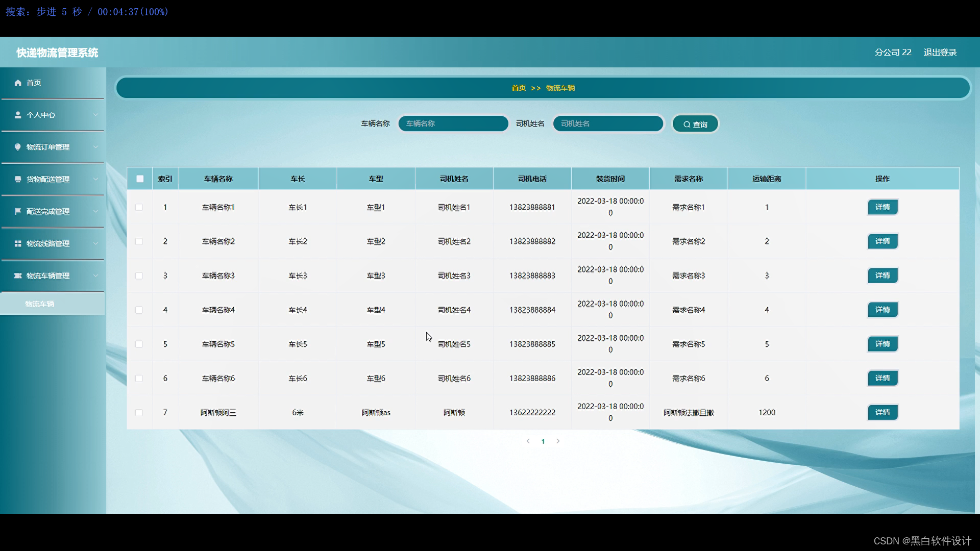The height and width of the screenshot is (551, 980).
Task: Click the 查询 search button
Action: click(x=695, y=124)
